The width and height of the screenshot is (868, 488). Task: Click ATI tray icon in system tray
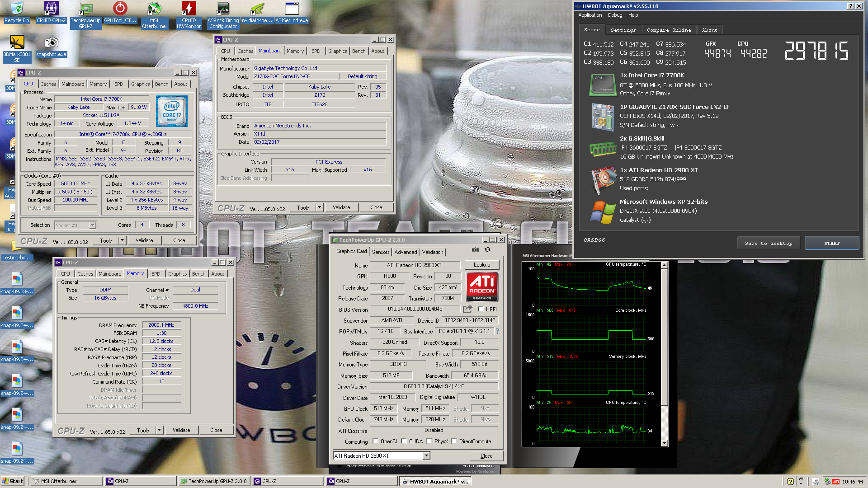point(836,482)
